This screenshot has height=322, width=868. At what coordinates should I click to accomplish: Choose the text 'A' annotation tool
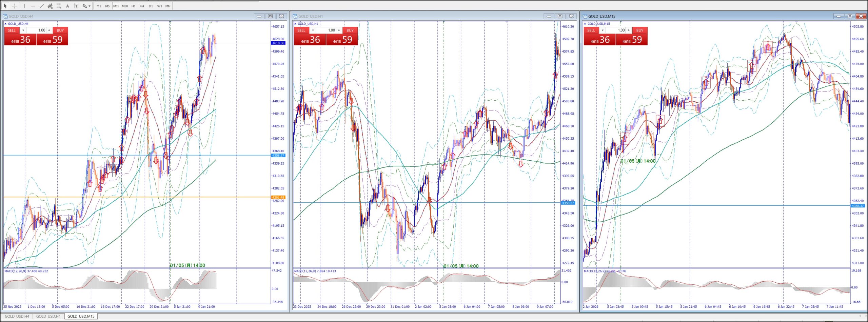coord(67,6)
